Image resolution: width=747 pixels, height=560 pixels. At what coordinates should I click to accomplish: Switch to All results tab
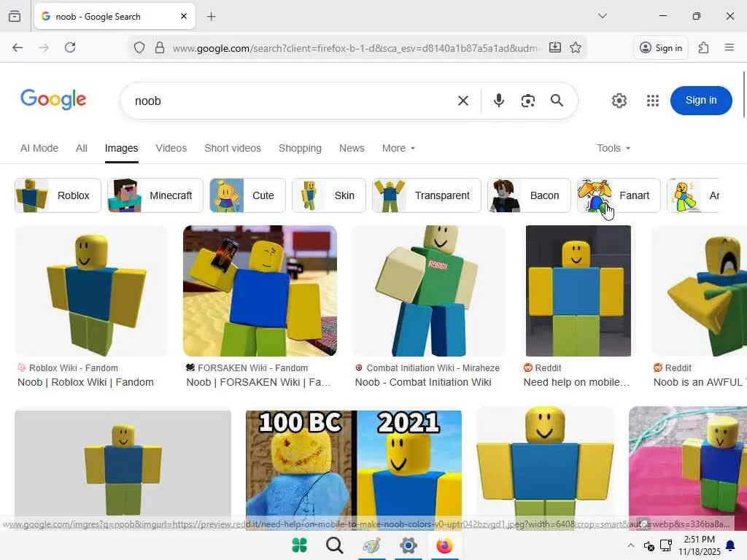click(82, 149)
